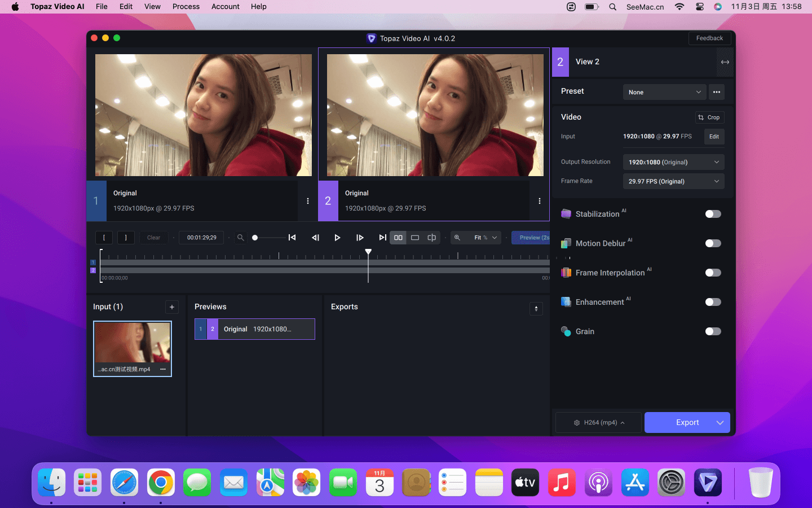This screenshot has height=508, width=812.
Task: Click the preview zoom-in magnifier icon
Action: (x=457, y=238)
